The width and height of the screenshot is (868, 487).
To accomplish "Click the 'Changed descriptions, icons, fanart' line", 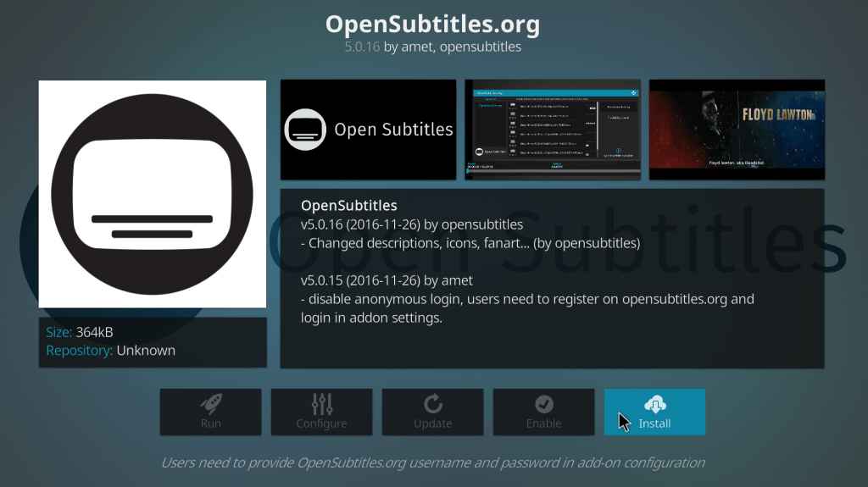I will point(470,243).
